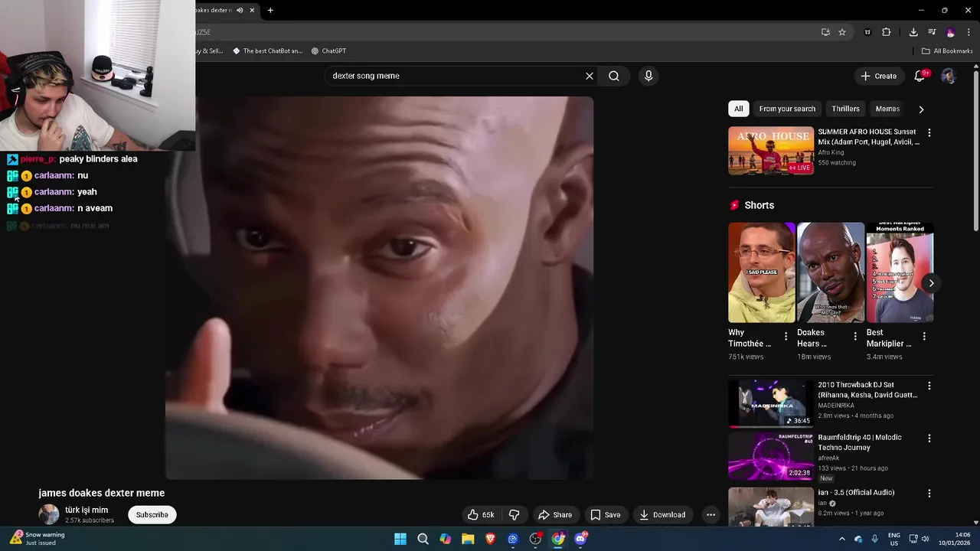Open options for SUMMER AFRO HOUSE video
Image resolution: width=980 pixels, height=551 pixels.
click(x=929, y=133)
